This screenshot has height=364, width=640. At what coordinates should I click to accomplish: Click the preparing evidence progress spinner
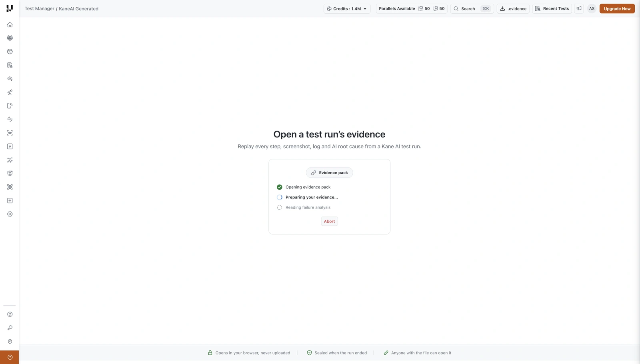[x=280, y=197]
